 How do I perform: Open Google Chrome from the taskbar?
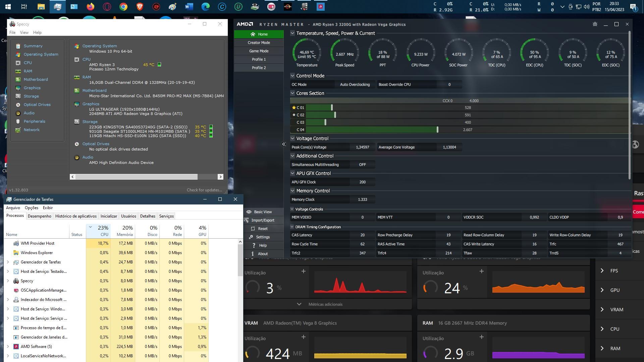tap(123, 6)
